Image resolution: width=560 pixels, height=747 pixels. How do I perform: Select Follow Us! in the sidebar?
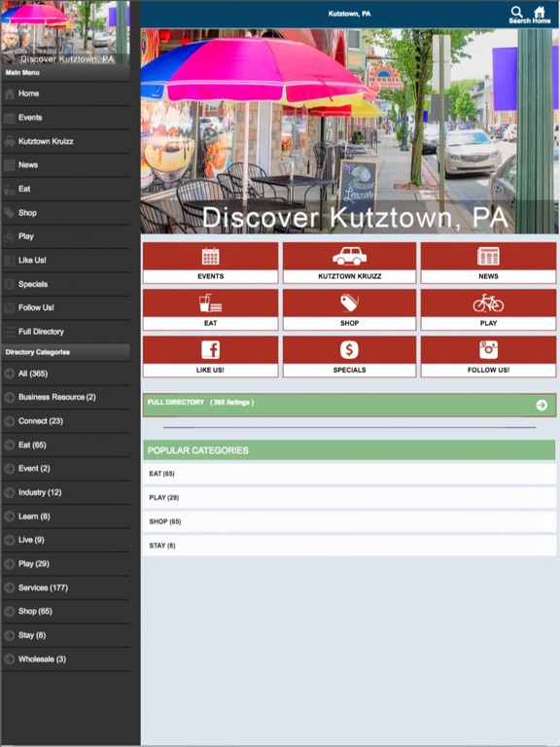coord(65,307)
